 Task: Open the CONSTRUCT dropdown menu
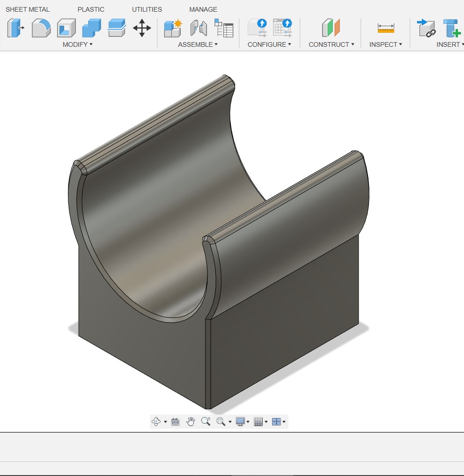tap(331, 44)
